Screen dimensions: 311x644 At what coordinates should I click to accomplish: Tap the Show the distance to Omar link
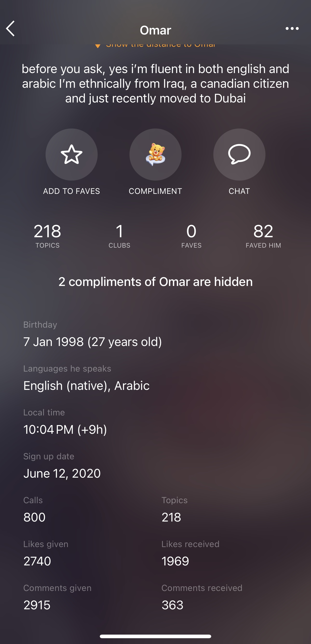(x=161, y=46)
